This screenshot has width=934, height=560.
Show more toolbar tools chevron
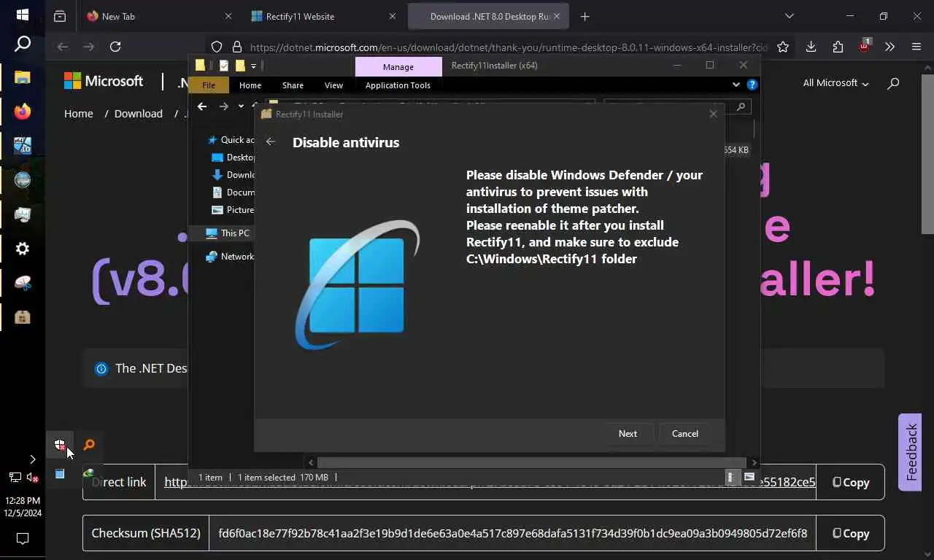889,47
